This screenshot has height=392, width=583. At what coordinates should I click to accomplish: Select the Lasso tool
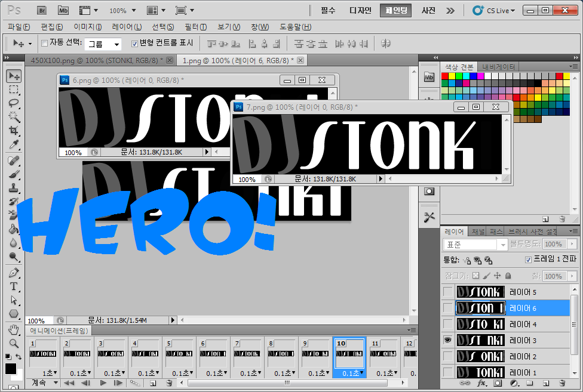tap(14, 103)
